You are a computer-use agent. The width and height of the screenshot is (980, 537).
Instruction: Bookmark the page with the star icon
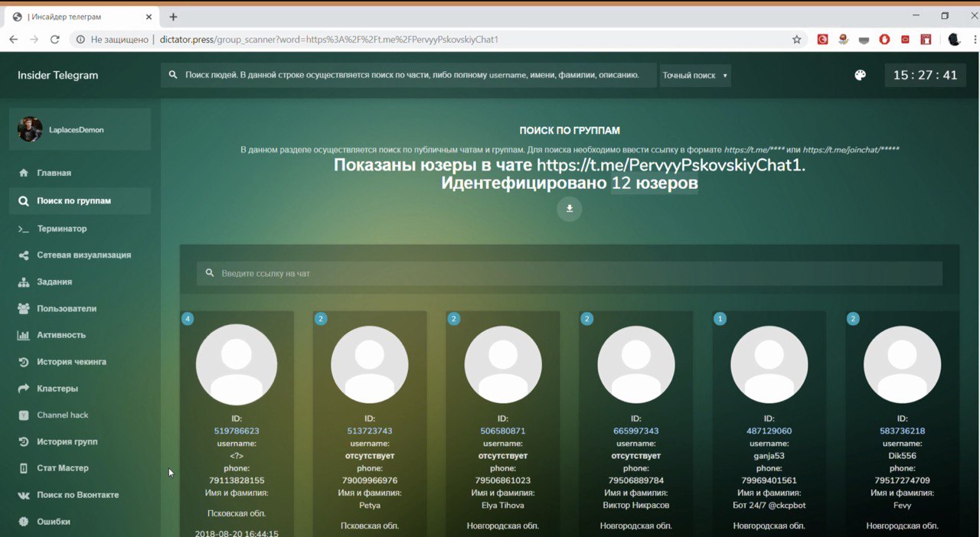(797, 39)
